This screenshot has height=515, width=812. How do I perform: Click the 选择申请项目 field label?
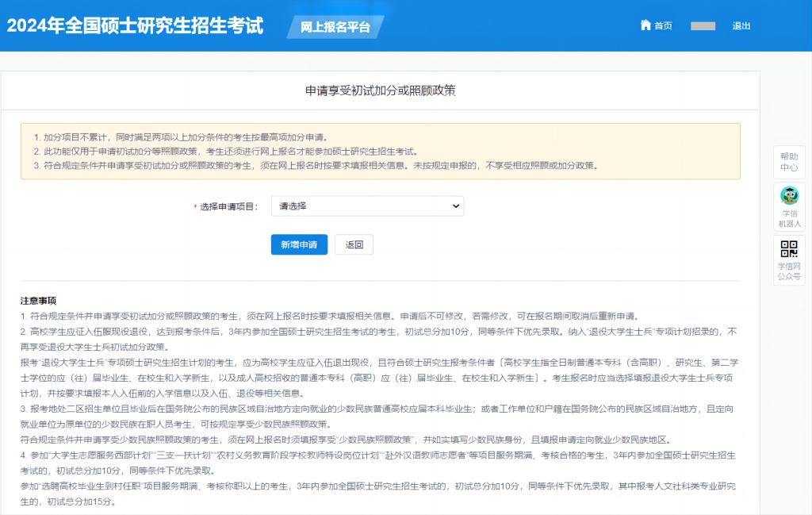[x=228, y=207]
